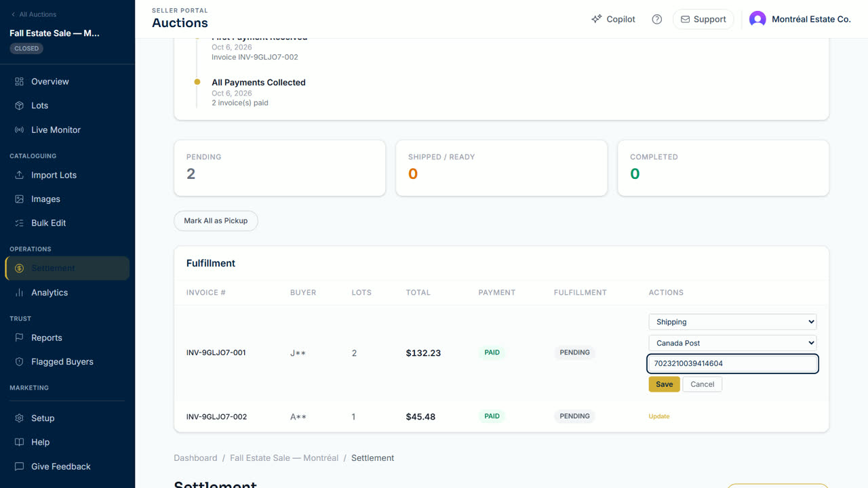
Task: Click the Settlement dollar icon
Action: click(19, 268)
